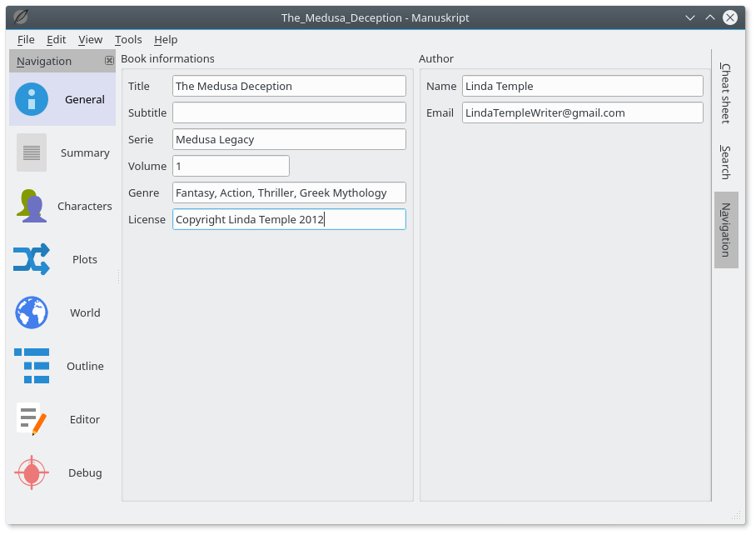Screen dimensions: 756x535
Task: Toggle the Navigation side tab
Action: (x=725, y=229)
